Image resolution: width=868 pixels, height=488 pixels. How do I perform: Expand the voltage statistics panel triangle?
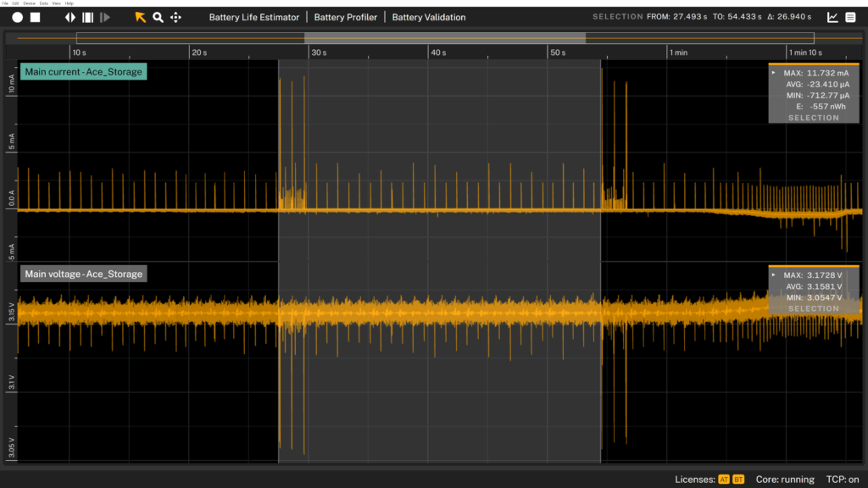coord(774,274)
